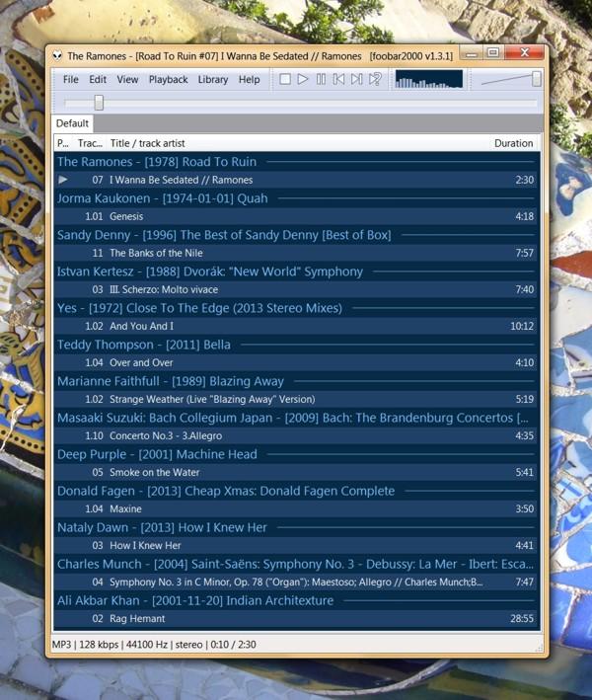Image resolution: width=592 pixels, height=700 pixels.
Task: Select track Symphony No. 3 in C Minor
Action: point(297,583)
